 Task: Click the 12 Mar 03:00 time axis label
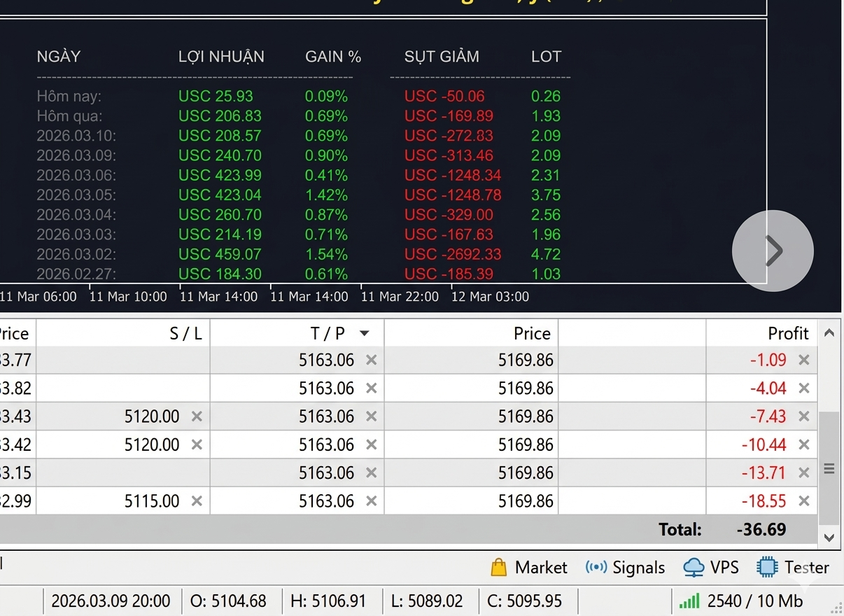[x=490, y=297]
